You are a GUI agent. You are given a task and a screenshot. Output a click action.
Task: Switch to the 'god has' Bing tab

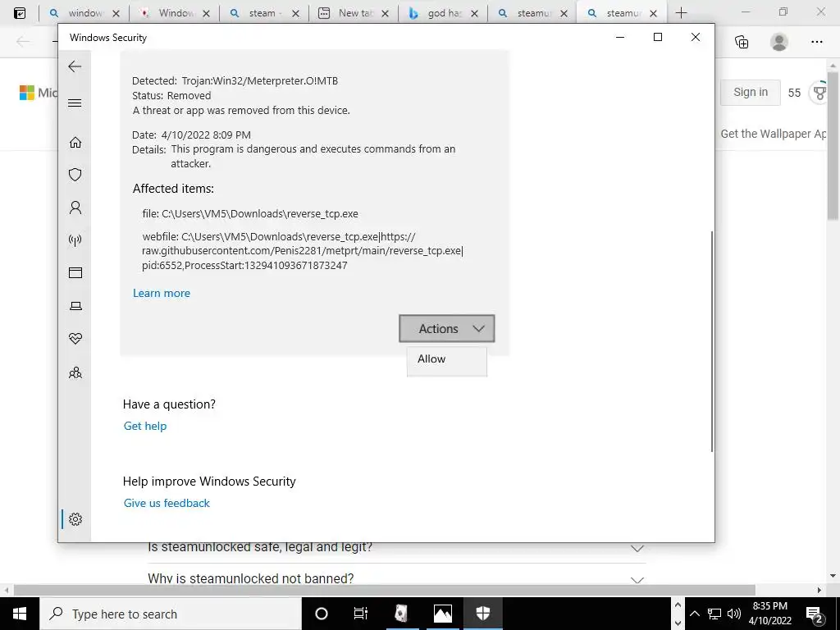point(444,13)
